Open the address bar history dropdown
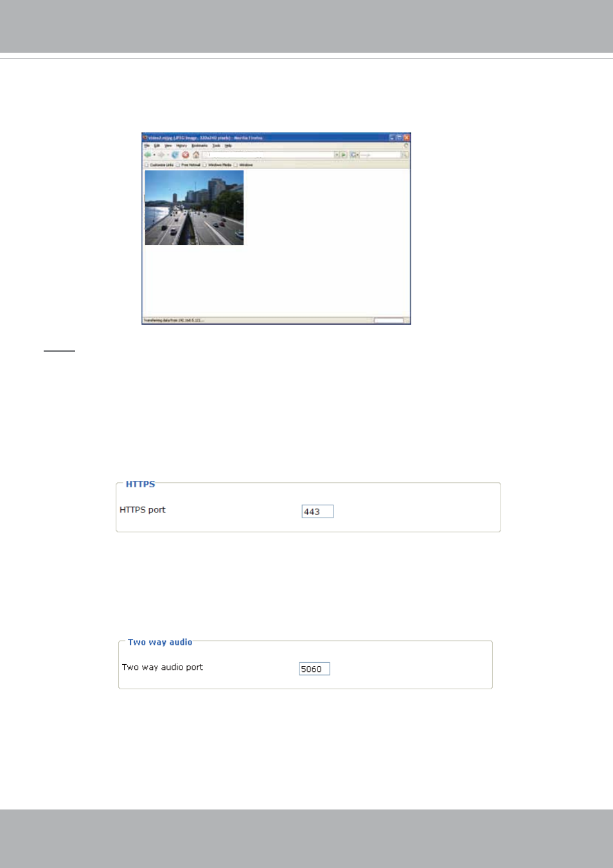The width and height of the screenshot is (613, 868). [337, 154]
